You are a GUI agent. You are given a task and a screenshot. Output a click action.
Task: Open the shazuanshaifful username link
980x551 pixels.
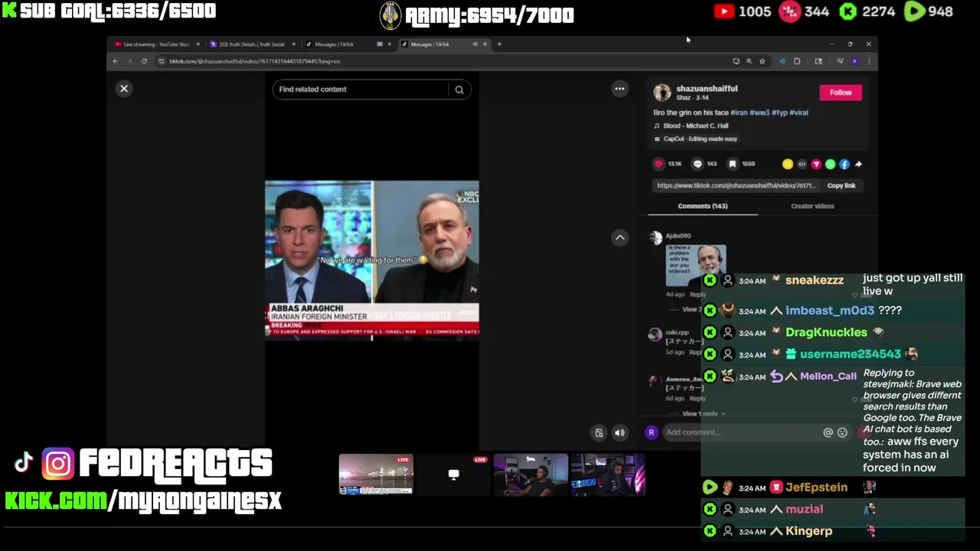707,89
